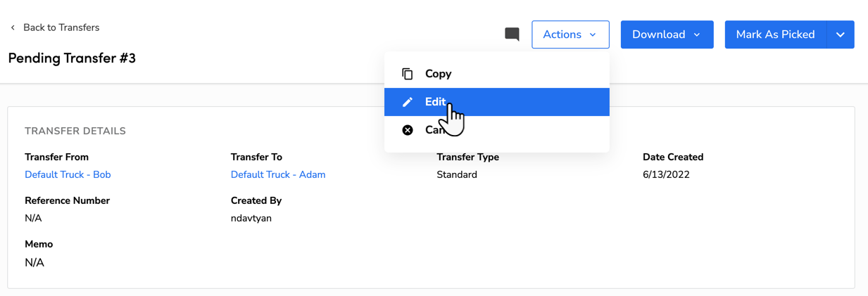Image resolution: width=868 pixels, height=296 pixels.
Task: Go back to Transfers
Action: [61, 28]
